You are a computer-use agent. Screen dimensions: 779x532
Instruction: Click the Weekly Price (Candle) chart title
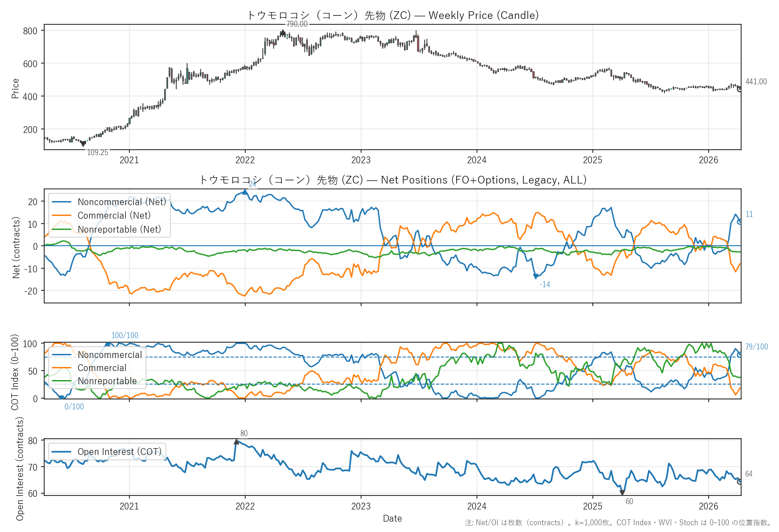pyautogui.click(x=392, y=15)
